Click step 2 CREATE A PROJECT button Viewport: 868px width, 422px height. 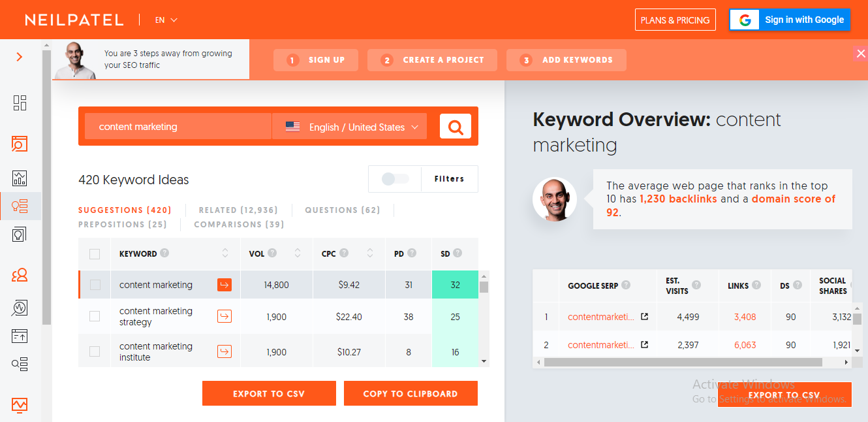tap(432, 60)
